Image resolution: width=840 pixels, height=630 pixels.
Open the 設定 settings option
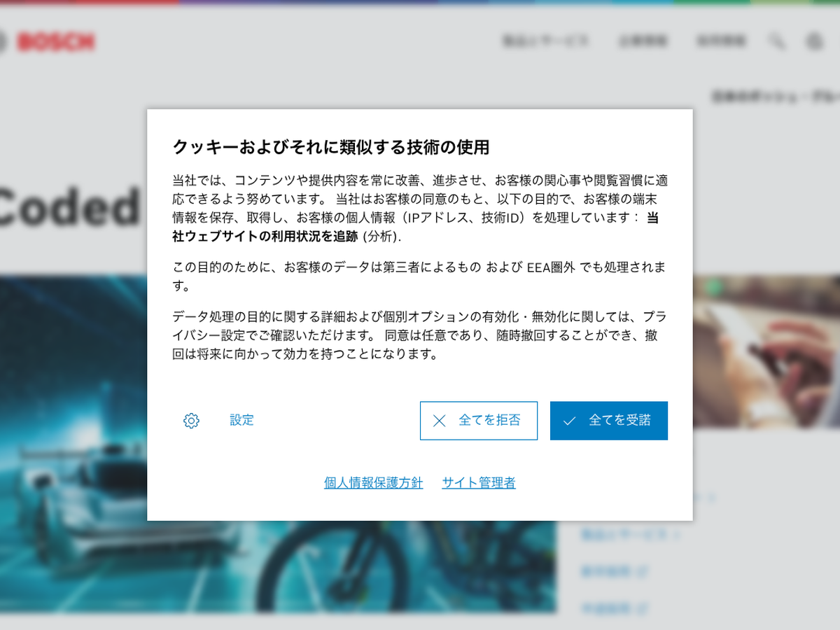pyautogui.click(x=241, y=420)
